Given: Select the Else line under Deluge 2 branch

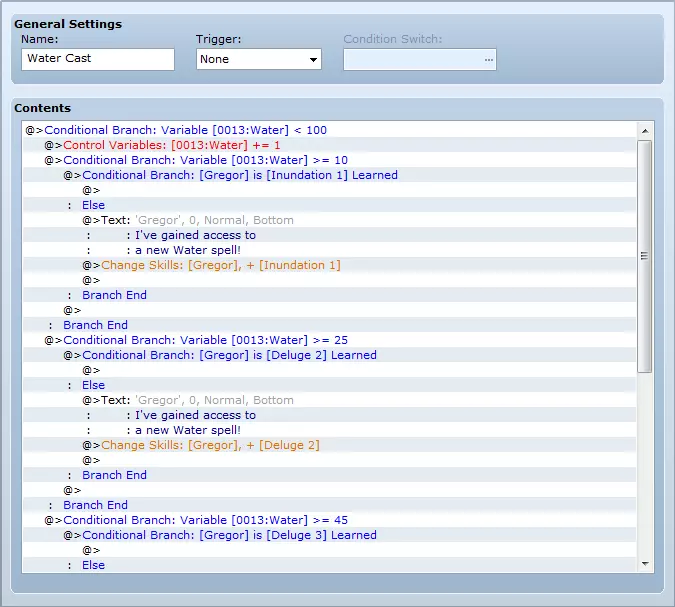Looking at the screenshot, I should 330,385.
